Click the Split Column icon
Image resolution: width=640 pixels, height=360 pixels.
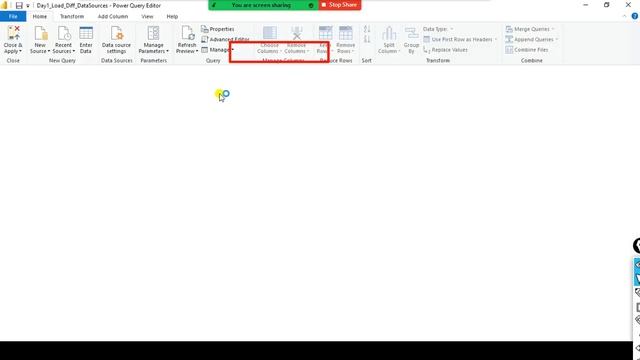click(389, 33)
